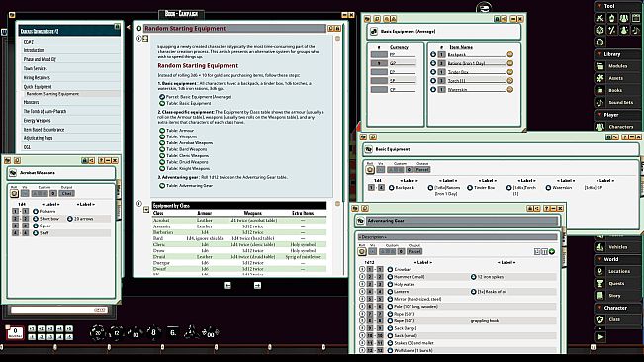This screenshot has width=644, height=362.
Task: Cycle Output selector in Acrobat Weapons table
Action: (67, 193)
